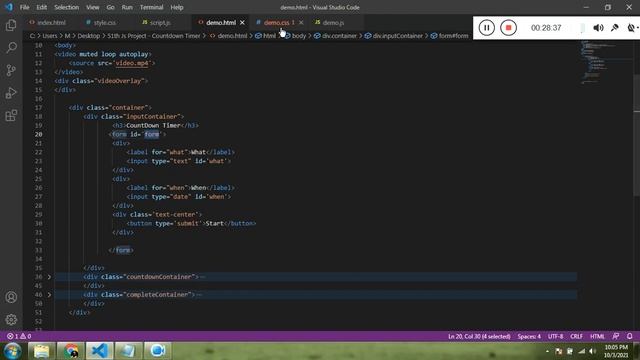Screen dimensions: 640x360
Task: Open the notifications bell in status bar
Action: coord(629,336)
